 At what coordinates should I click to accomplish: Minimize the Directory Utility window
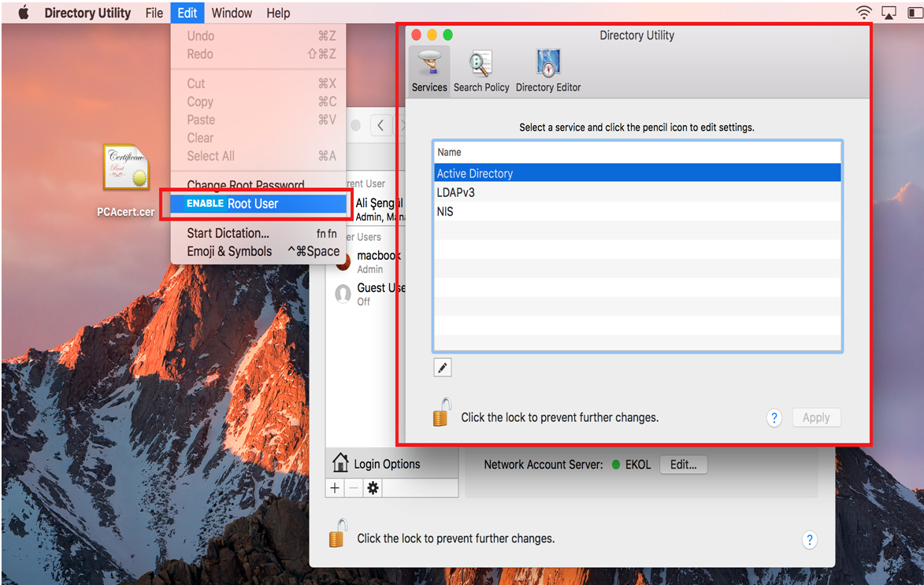pyautogui.click(x=432, y=35)
